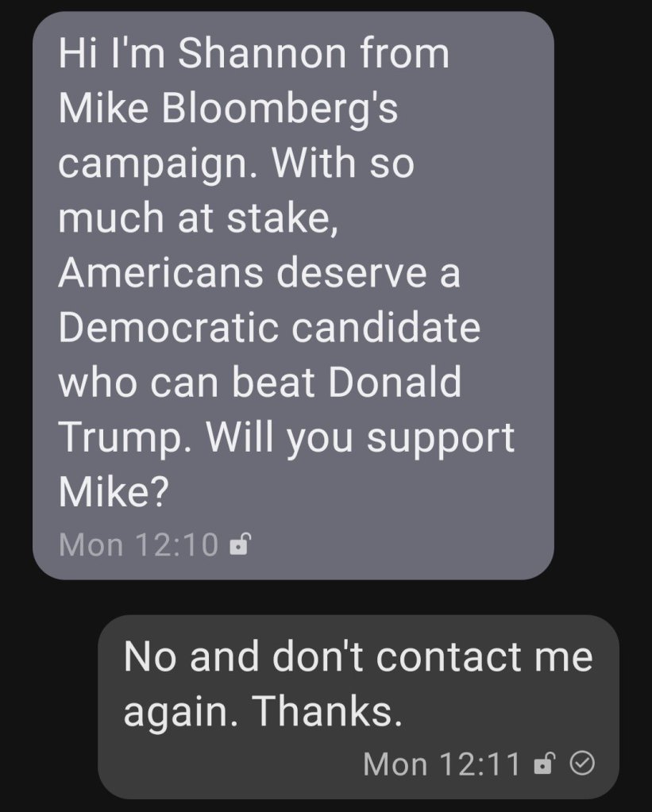This screenshot has width=652, height=812.
Task: Tap the lock icon on Shannon's message
Action: (x=239, y=545)
